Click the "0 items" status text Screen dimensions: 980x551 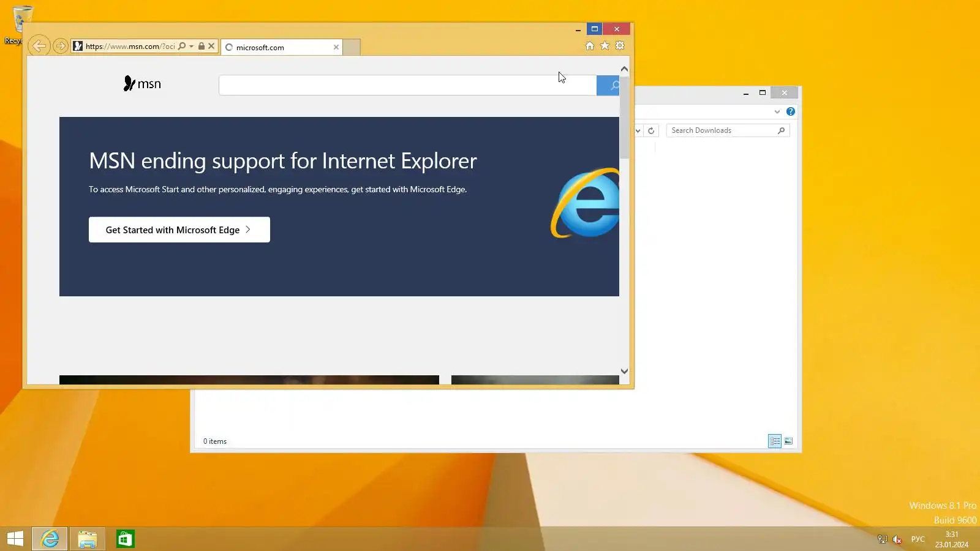[215, 441]
